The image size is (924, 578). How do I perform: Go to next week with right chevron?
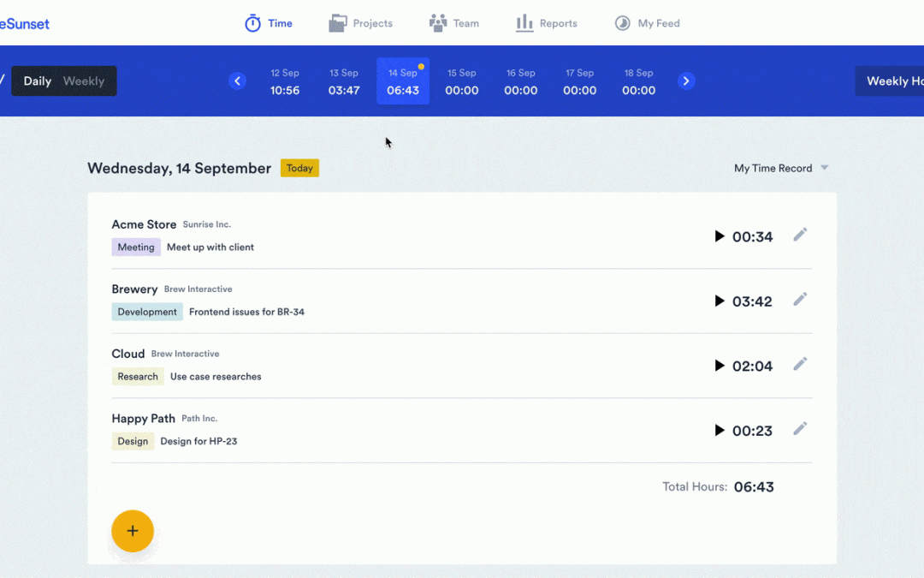point(686,80)
